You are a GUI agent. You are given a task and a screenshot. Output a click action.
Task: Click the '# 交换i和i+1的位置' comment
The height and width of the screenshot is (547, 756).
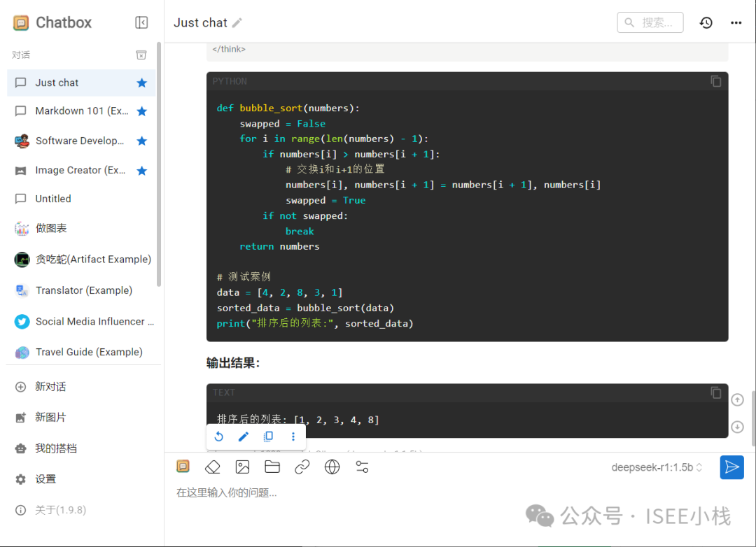[x=335, y=169]
